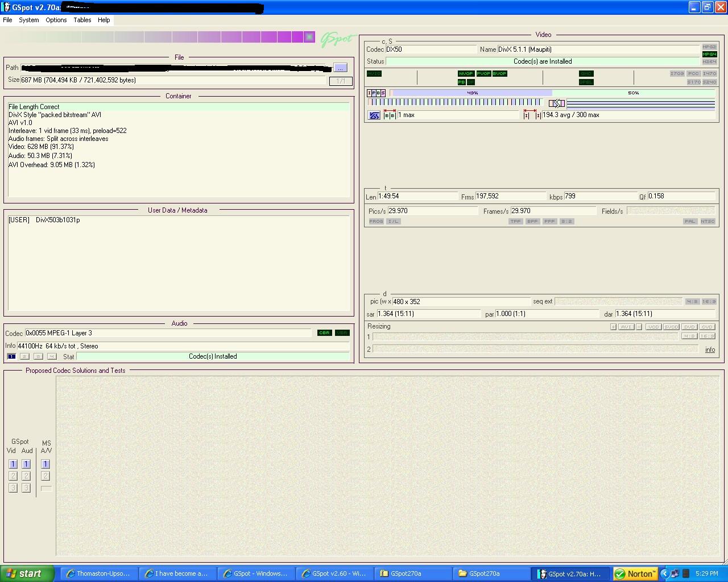Click the NTSC indicator

coord(708,222)
